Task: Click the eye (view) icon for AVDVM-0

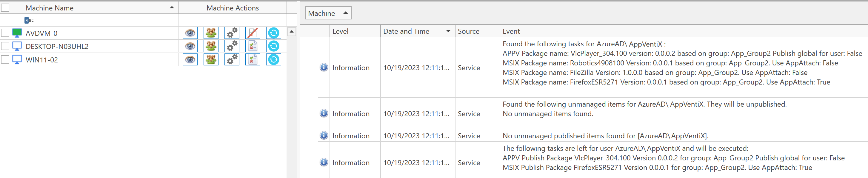Action: click(190, 33)
